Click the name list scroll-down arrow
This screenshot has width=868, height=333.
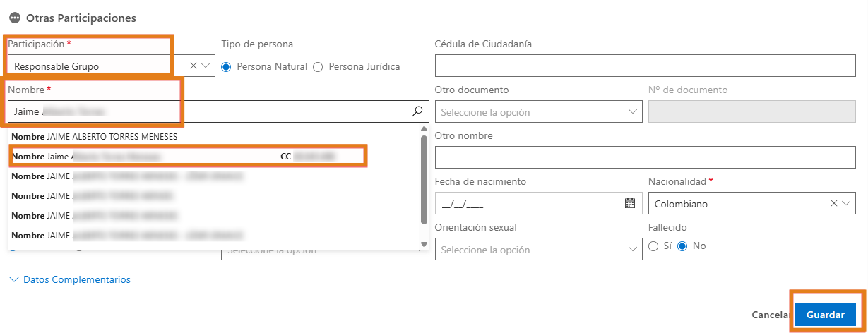click(x=424, y=244)
